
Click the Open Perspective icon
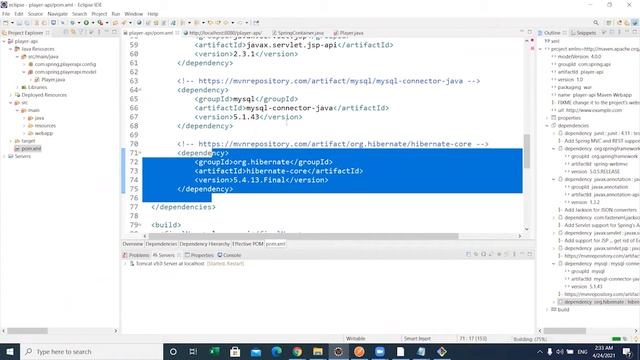609,23
